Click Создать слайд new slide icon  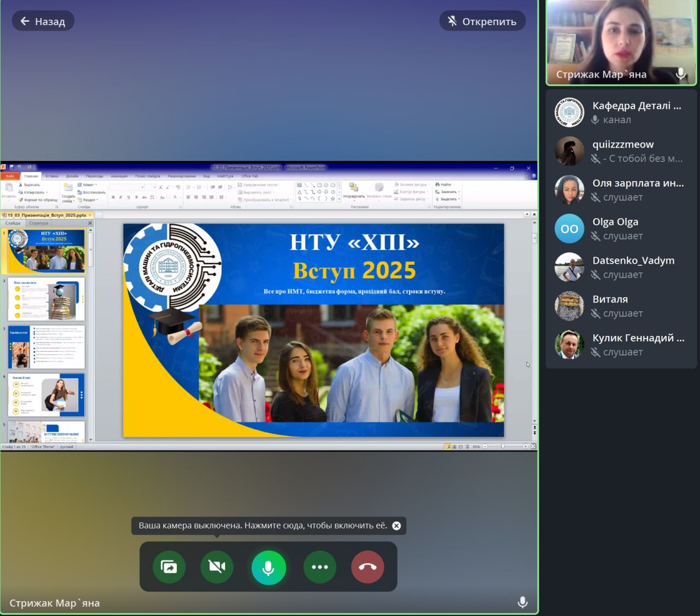[x=68, y=188]
